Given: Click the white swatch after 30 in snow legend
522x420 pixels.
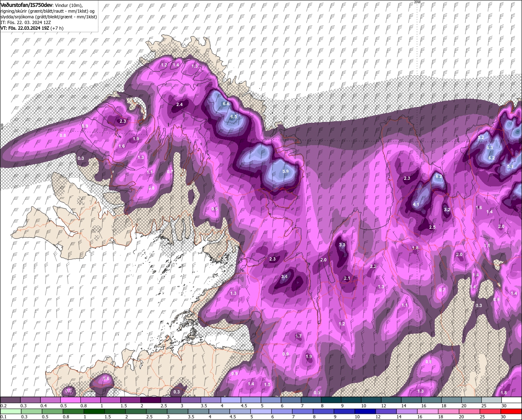Looking at the screenshot, I should pos(511,400).
